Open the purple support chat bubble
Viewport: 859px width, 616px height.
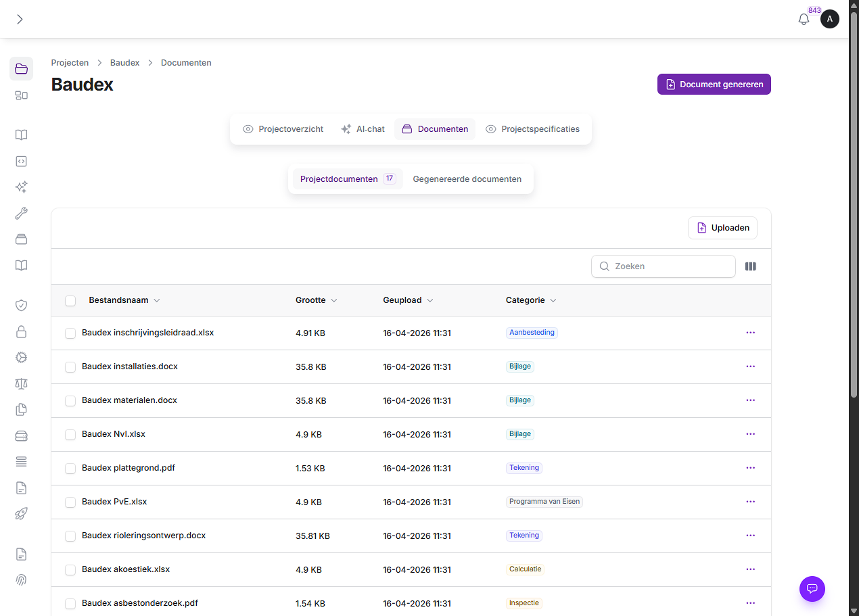point(812,588)
